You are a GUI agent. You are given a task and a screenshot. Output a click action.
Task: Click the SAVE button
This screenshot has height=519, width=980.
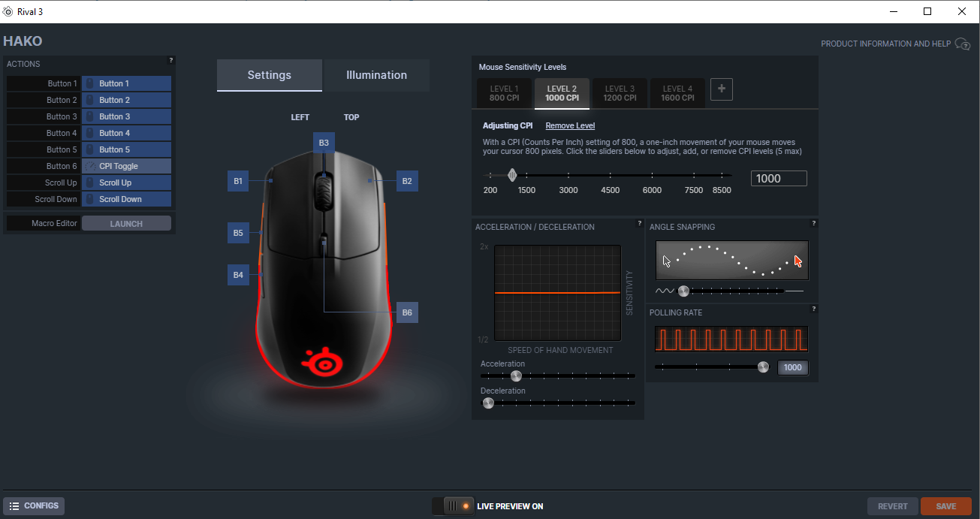point(946,506)
